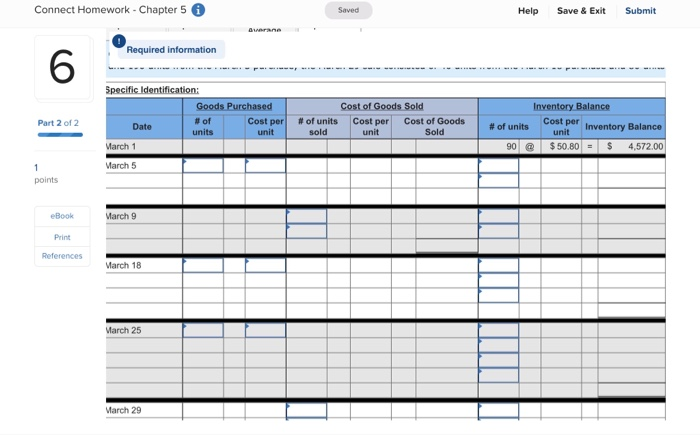The image size is (700, 435).
Task: Click March 9 second inventory units field
Action: coord(498,231)
